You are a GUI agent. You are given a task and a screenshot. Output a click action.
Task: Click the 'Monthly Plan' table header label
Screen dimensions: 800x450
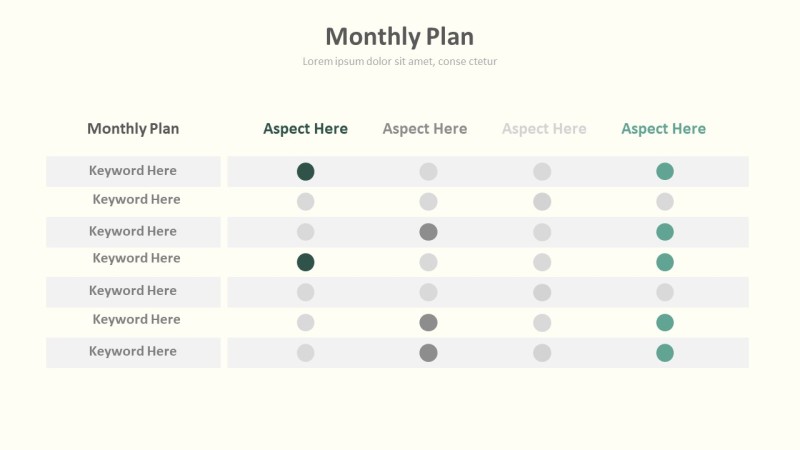[x=133, y=128]
